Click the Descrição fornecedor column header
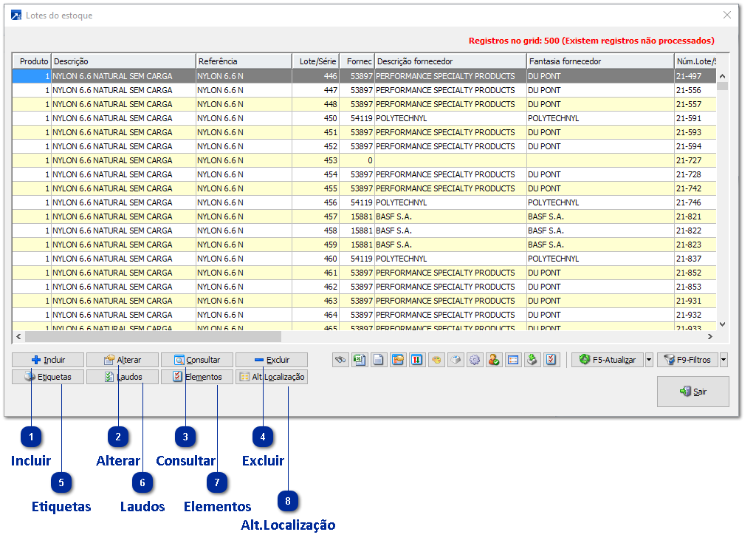Viewport: 756px width, 546px height. click(x=450, y=61)
